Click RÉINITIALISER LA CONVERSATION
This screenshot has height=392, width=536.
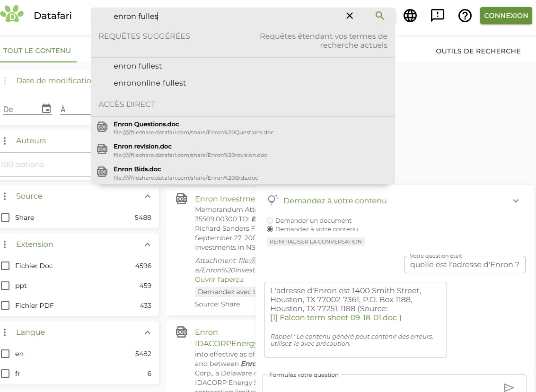click(x=316, y=242)
